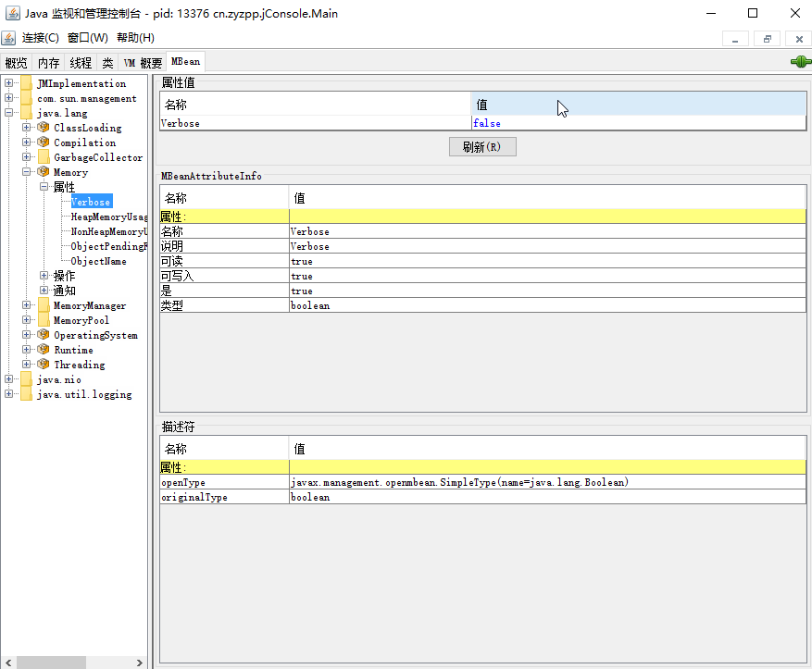Click the Memory MBean icon in tree
Viewport: 812px width, 669px height.
(x=44, y=172)
